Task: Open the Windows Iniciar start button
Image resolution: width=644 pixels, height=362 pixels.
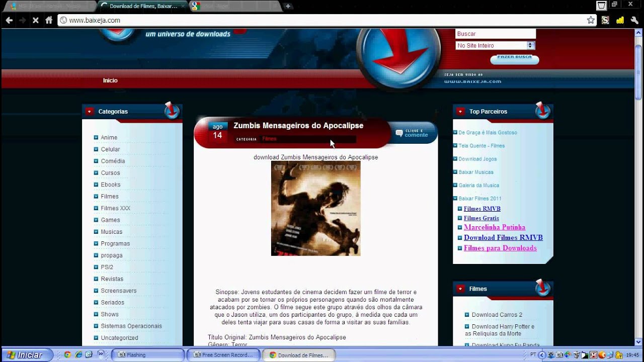Action: [27, 355]
